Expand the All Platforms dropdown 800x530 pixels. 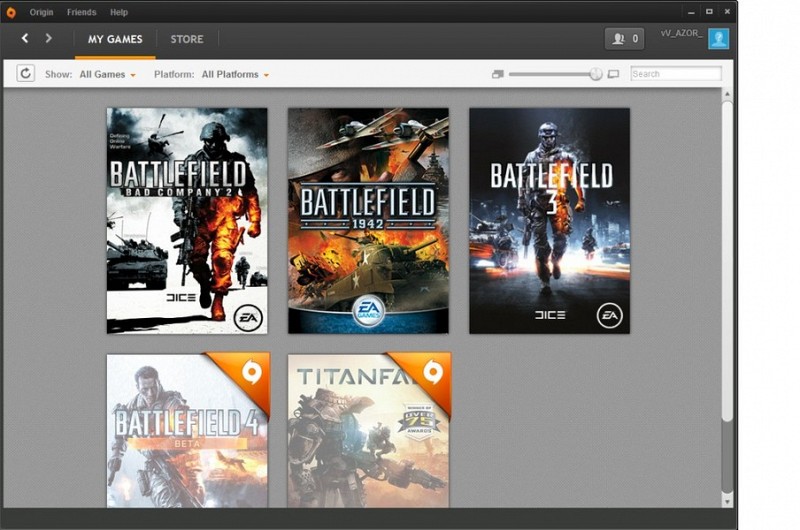235,74
